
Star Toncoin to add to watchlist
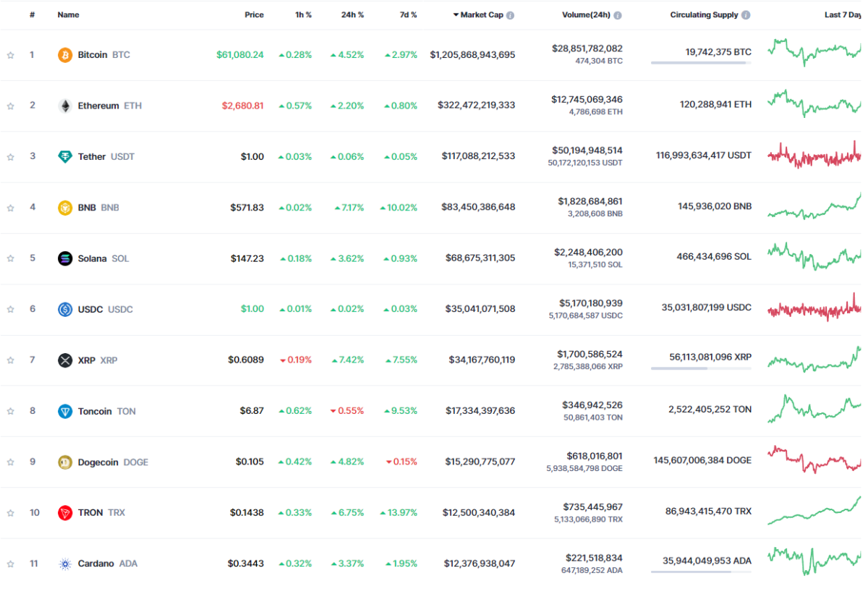point(10,411)
